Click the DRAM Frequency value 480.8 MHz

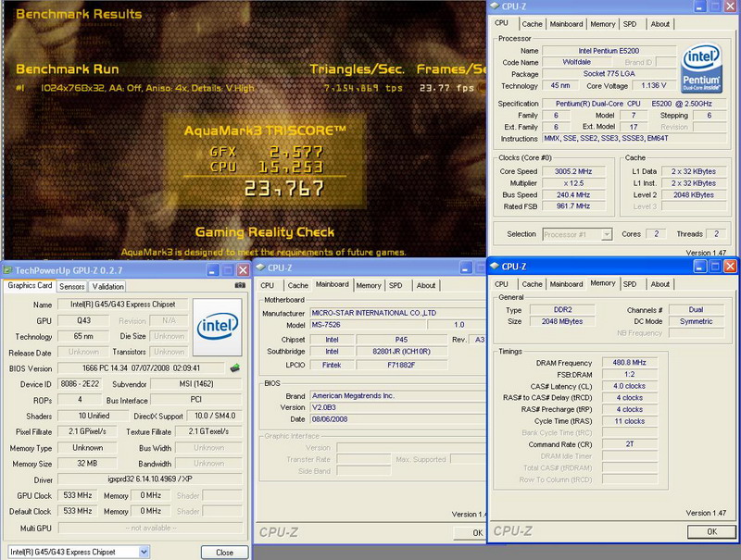click(629, 363)
